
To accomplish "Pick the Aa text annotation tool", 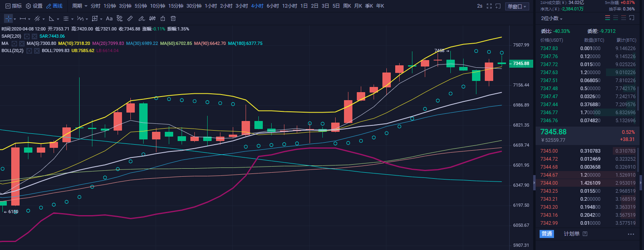I will pyautogui.click(x=109, y=18).
